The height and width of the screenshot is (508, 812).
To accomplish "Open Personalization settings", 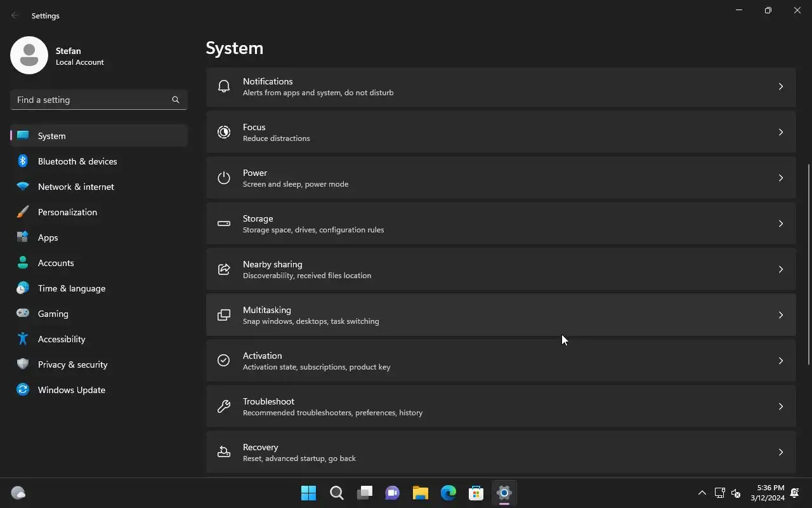I will (99, 212).
